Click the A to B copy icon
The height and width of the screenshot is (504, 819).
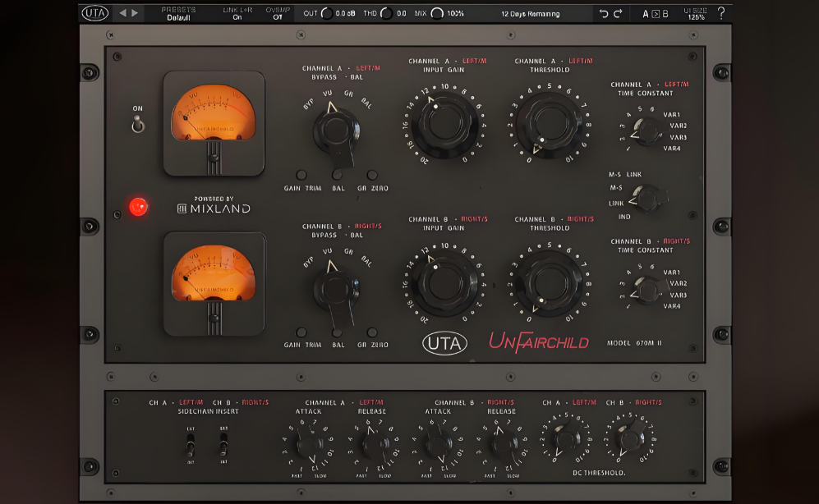coord(656,13)
